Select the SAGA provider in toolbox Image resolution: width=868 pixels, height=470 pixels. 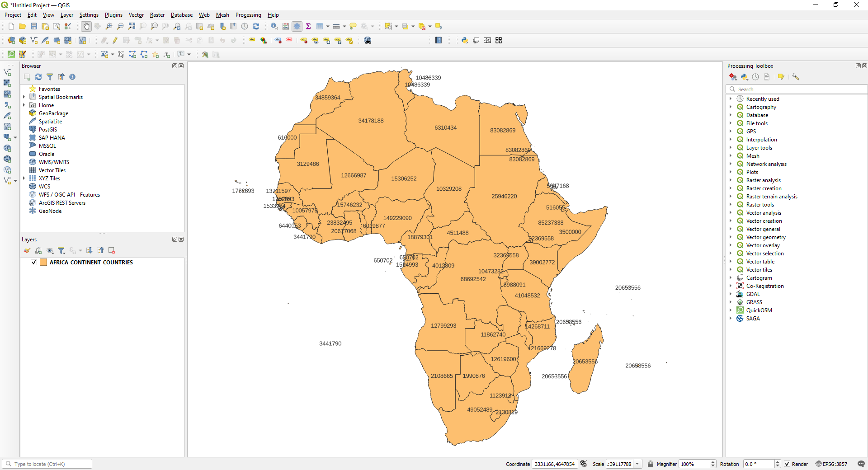[753, 318]
